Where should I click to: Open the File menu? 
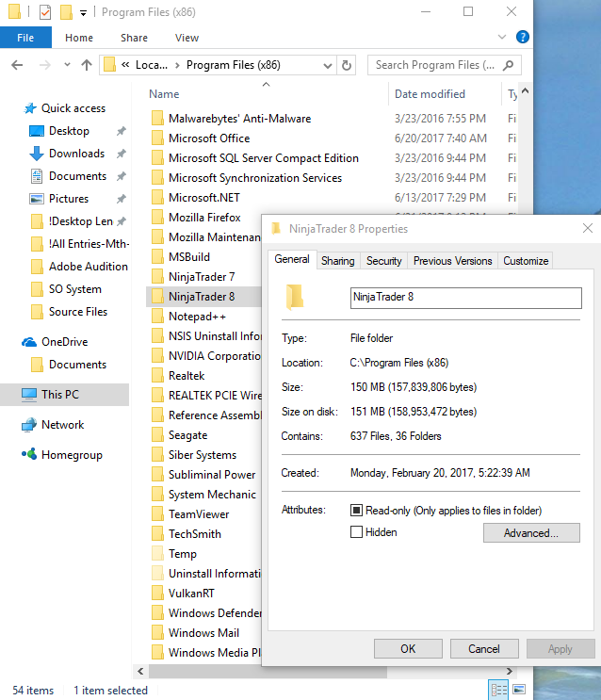pyautogui.click(x=25, y=38)
